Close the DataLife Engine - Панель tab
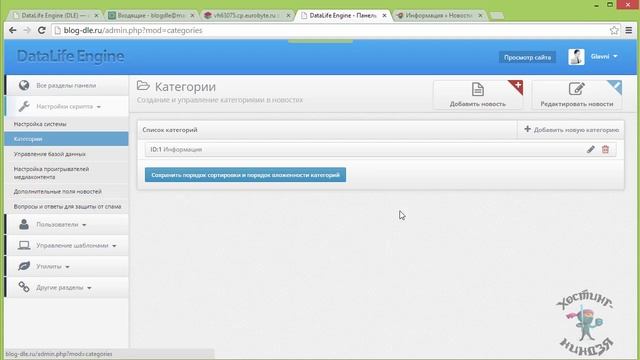The height and width of the screenshot is (360, 640). [x=384, y=16]
